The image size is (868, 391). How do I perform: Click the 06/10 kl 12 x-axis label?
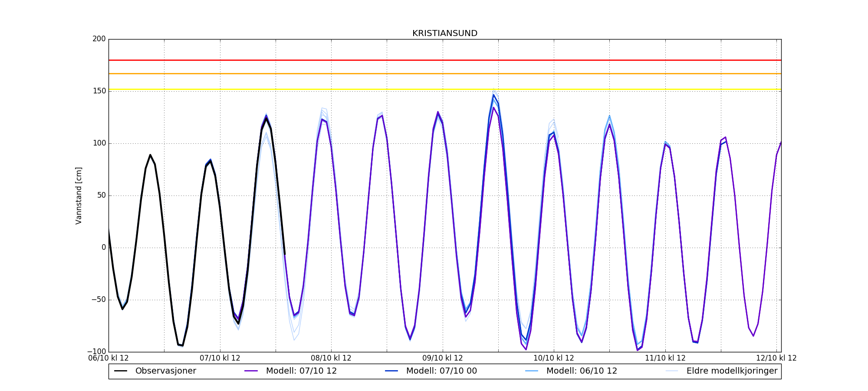(108, 358)
